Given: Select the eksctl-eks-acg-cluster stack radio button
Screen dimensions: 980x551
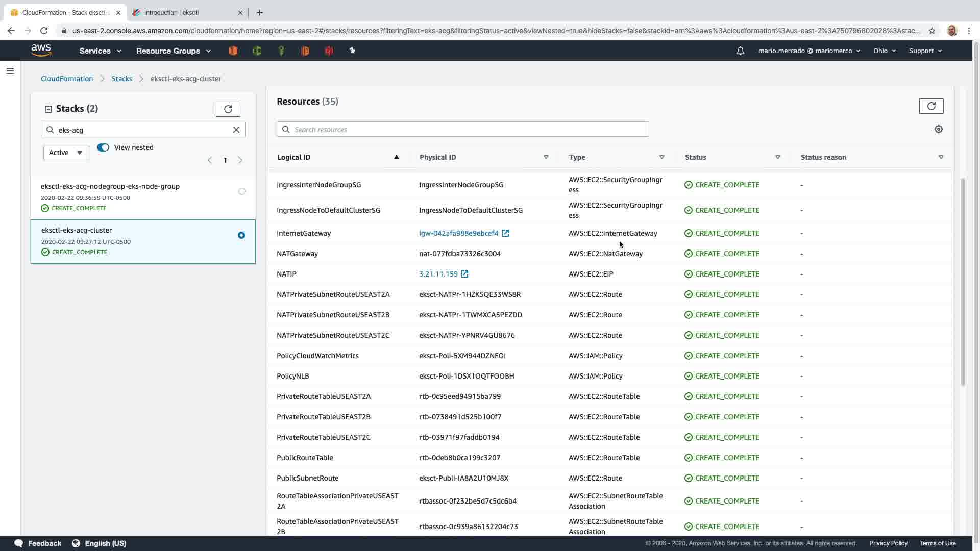Looking at the screenshot, I should pyautogui.click(x=241, y=235).
